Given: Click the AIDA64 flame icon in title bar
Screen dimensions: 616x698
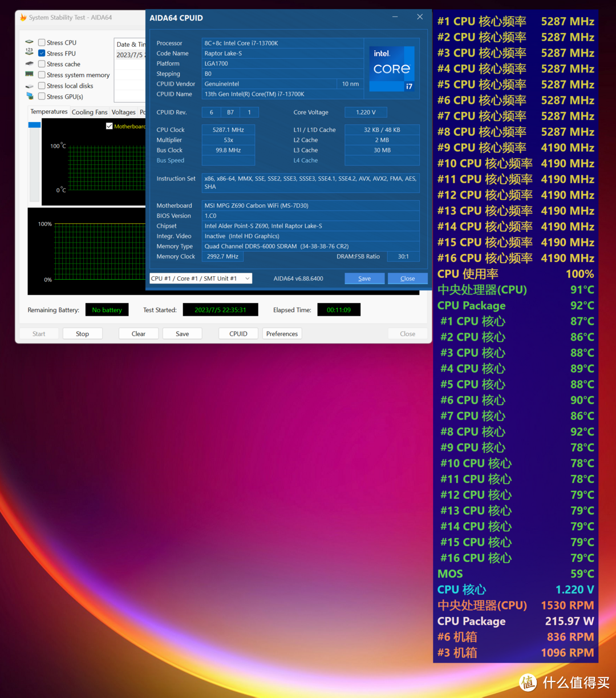Looking at the screenshot, I should [23, 18].
